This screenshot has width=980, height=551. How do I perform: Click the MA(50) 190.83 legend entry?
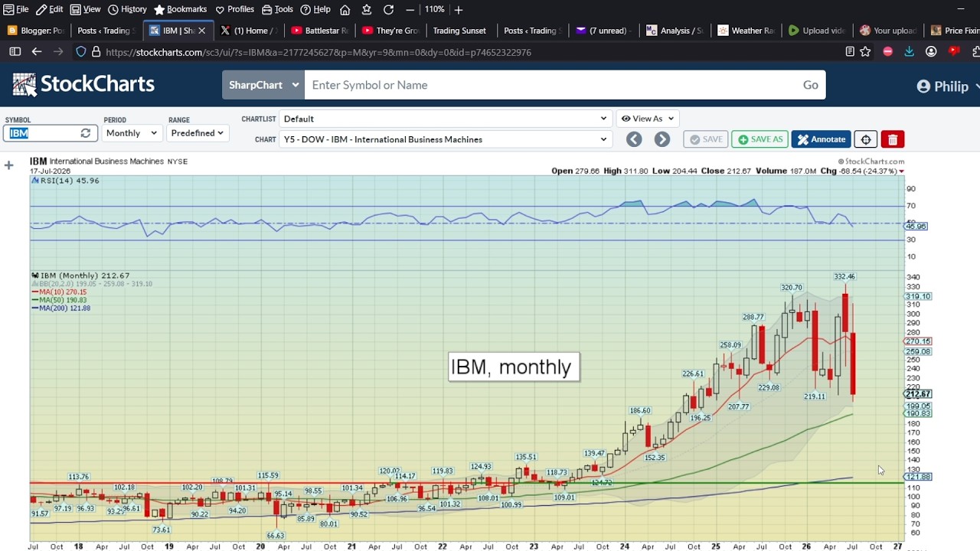click(x=60, y=300)
